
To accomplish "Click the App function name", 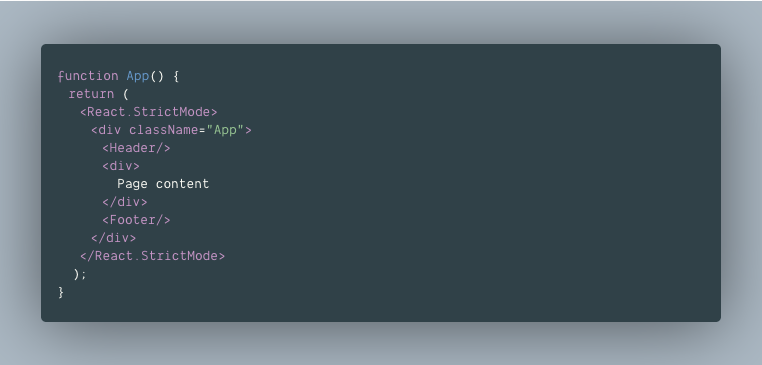I will pos(138,76).
